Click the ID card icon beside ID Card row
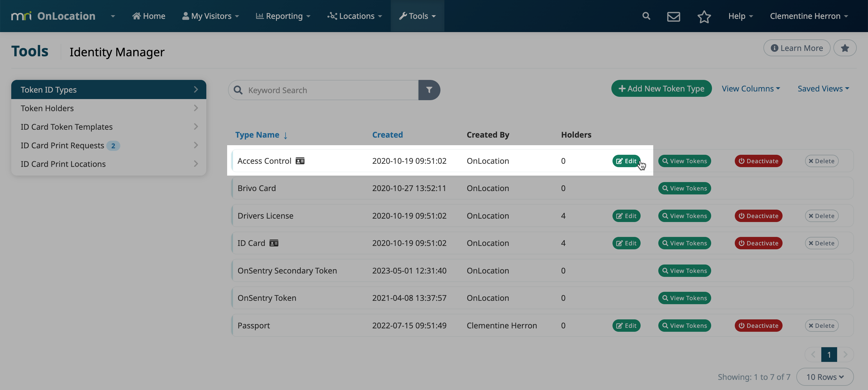Screen dimensions: 868x390 (x=274, y=243)
